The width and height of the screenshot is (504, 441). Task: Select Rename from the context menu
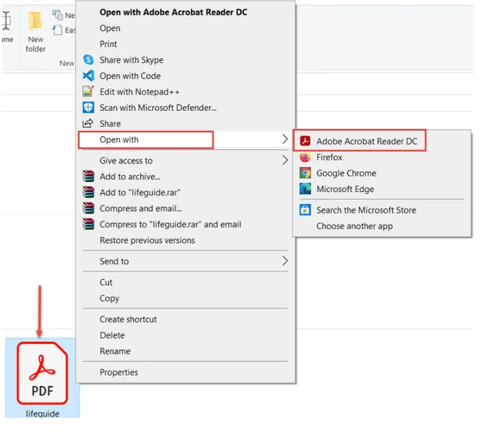pos(185,351)
